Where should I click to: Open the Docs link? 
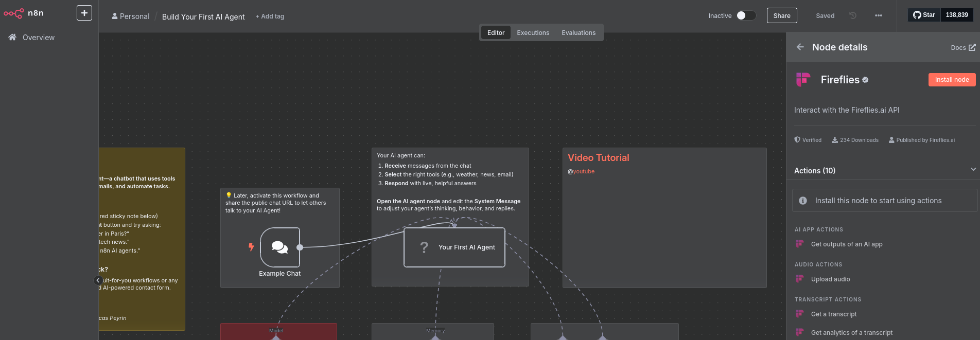(x=963, y=47)
